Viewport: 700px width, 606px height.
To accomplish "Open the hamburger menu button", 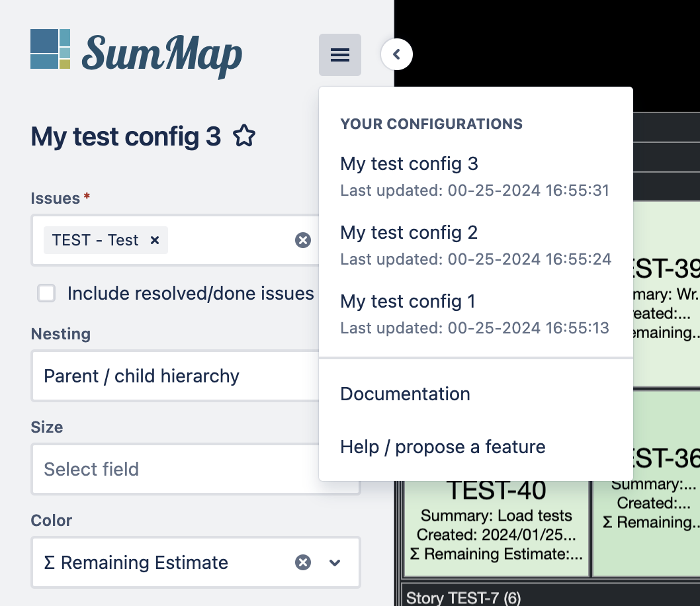I will coord(339,55).
